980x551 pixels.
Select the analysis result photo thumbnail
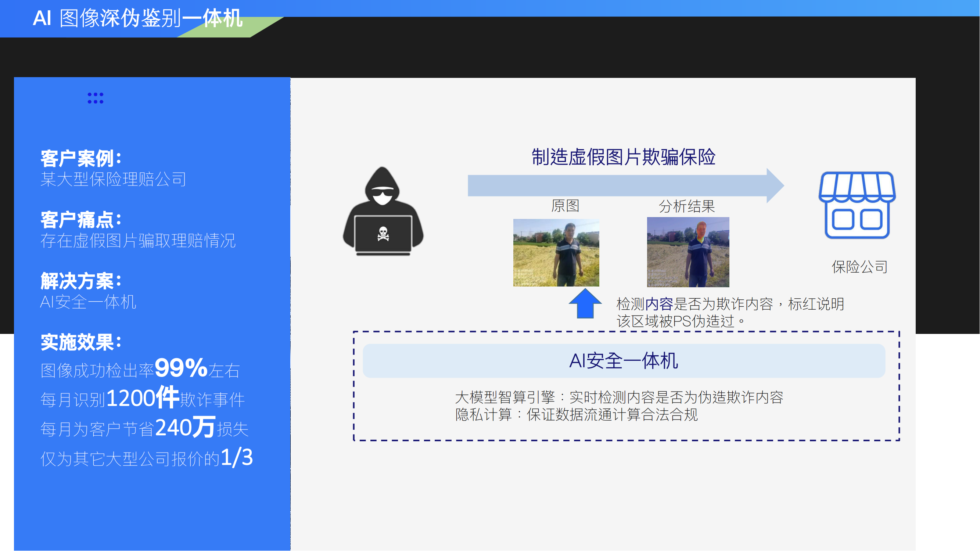[688, 252]
